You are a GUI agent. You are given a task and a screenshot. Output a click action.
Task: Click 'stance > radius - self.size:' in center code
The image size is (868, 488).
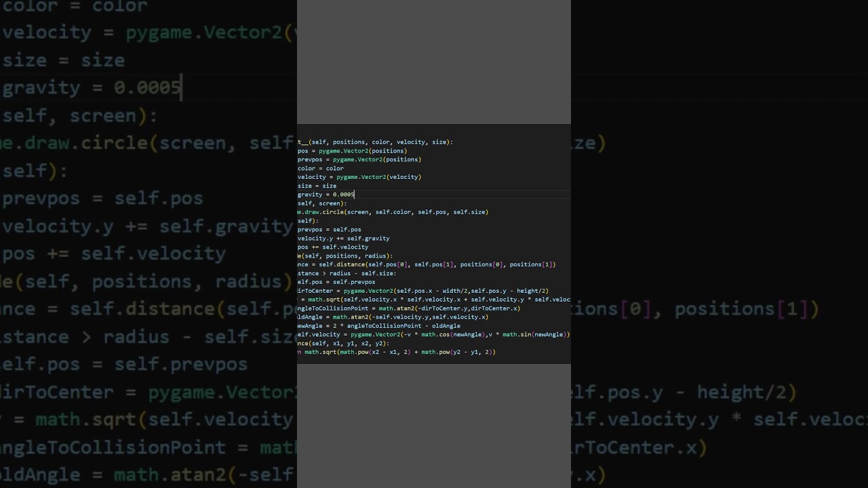347,274
